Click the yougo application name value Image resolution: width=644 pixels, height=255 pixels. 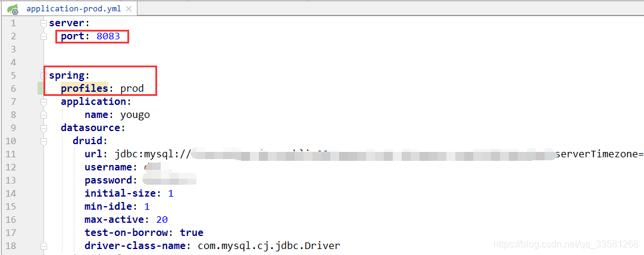[x=135, y=115]
